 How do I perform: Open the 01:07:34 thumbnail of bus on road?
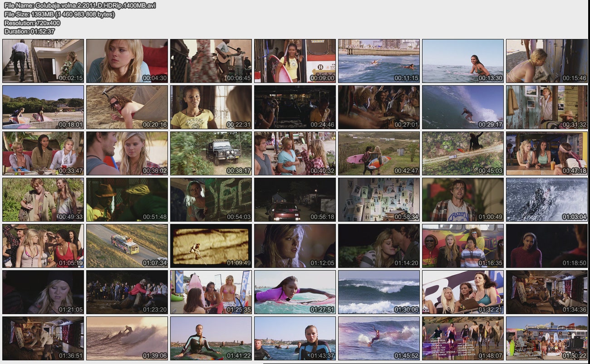(x=127, y=246)
